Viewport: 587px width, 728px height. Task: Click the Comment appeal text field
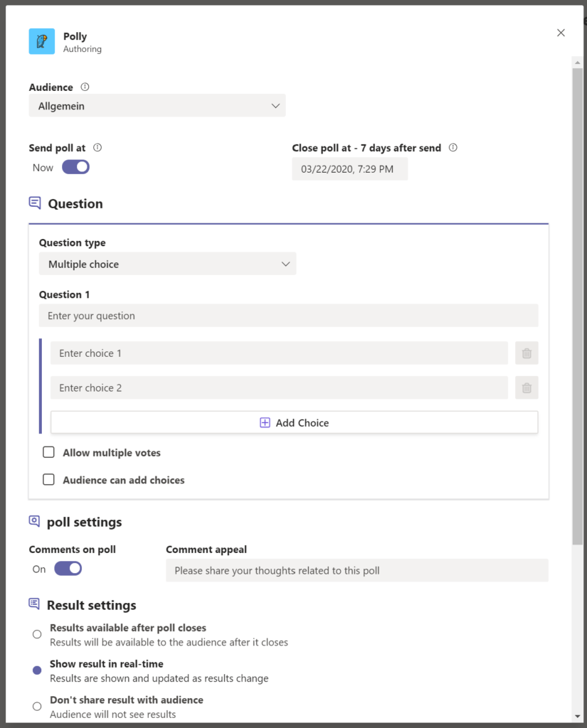[x=356, y=570]
